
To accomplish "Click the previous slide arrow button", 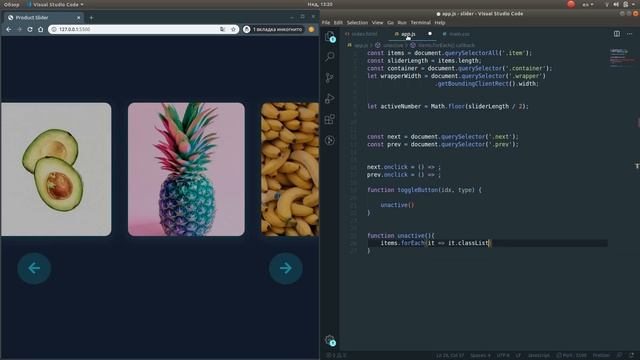I will pos(34,268).
